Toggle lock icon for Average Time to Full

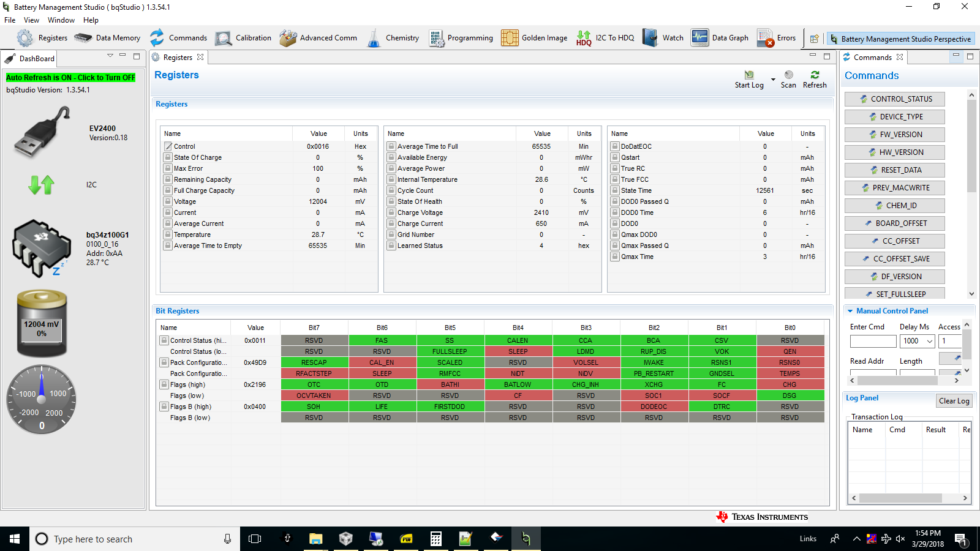click(391, 146)
